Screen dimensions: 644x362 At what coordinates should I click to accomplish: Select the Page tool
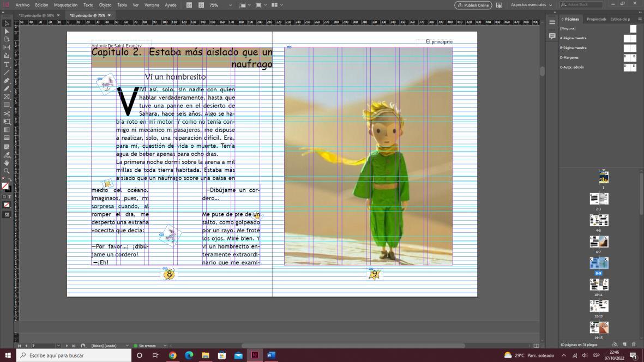[x=7, y=39]
